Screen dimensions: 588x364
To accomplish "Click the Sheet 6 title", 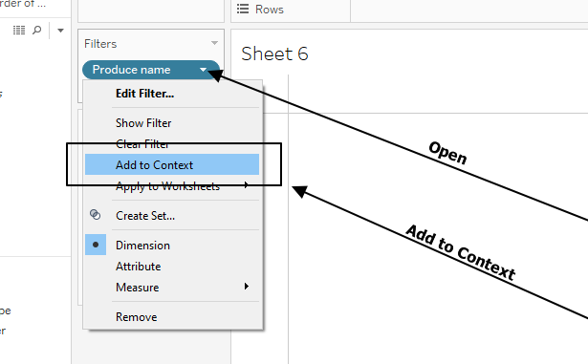I will pos(274,54).
